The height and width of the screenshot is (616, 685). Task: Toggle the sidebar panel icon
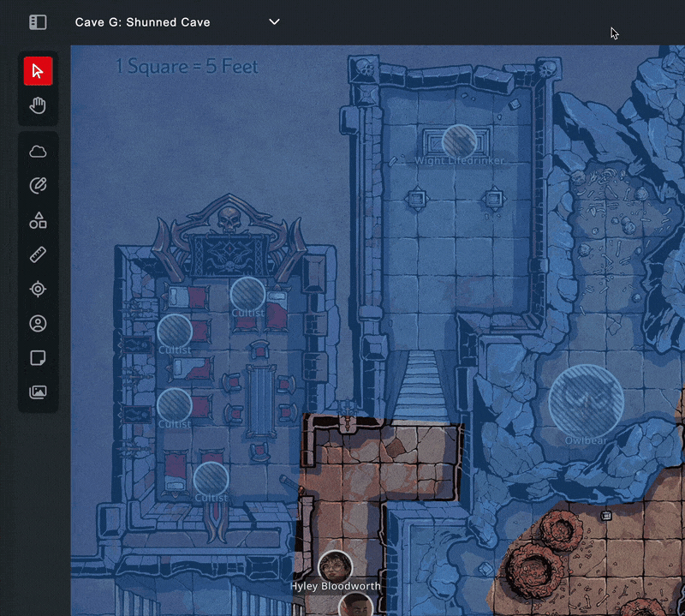click(x=38, y=22)
